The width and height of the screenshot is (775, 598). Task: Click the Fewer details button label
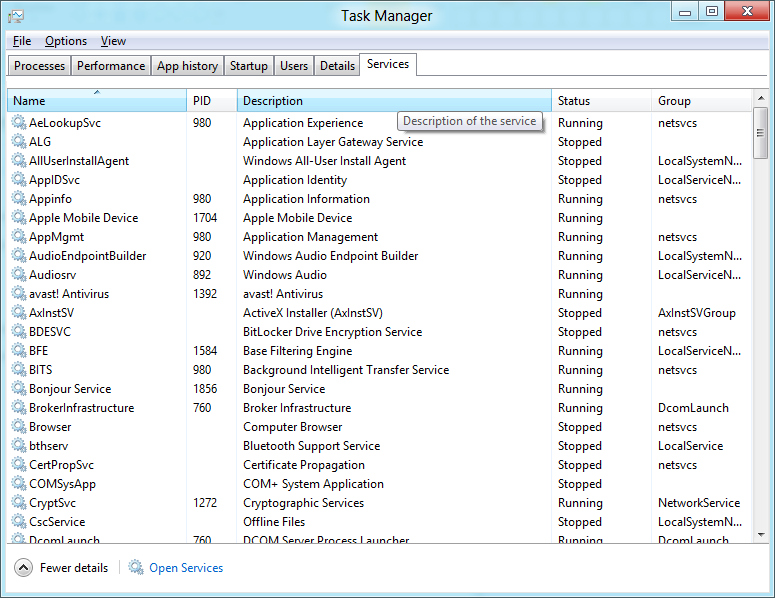(74, 568)
